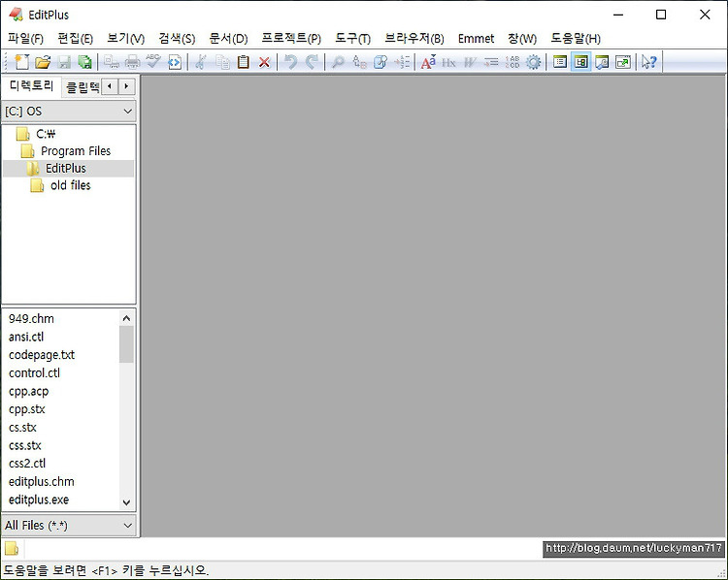Toggle the document selector icon
This screenshot has height=580, width=728.
[x=560, y=62]
